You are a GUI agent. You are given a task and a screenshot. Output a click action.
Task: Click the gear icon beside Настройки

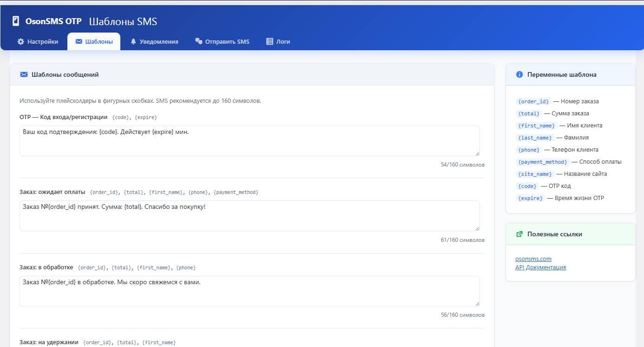coord(20,41)
